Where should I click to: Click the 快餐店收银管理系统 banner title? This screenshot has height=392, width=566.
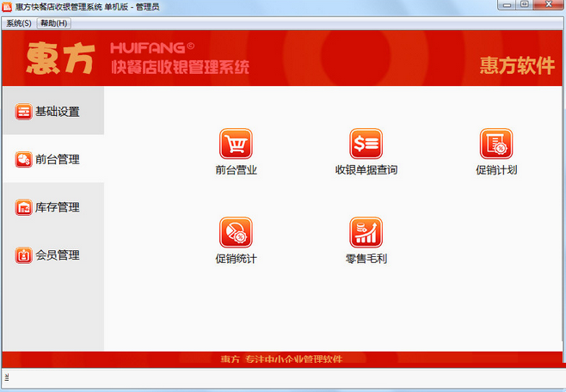click(x=180, y=67)
